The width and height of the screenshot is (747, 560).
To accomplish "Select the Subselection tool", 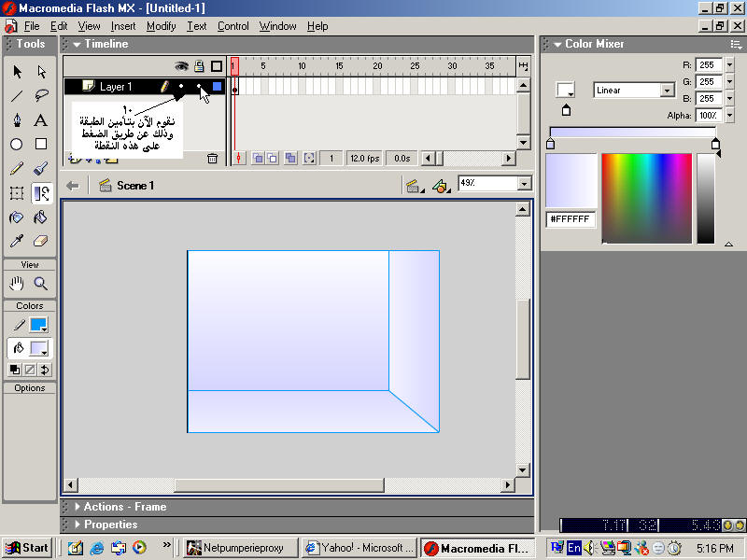I will point(42,72).
